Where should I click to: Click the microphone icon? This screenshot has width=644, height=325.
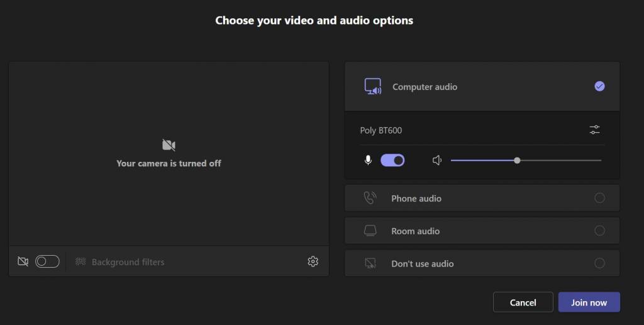pos(368,161)
